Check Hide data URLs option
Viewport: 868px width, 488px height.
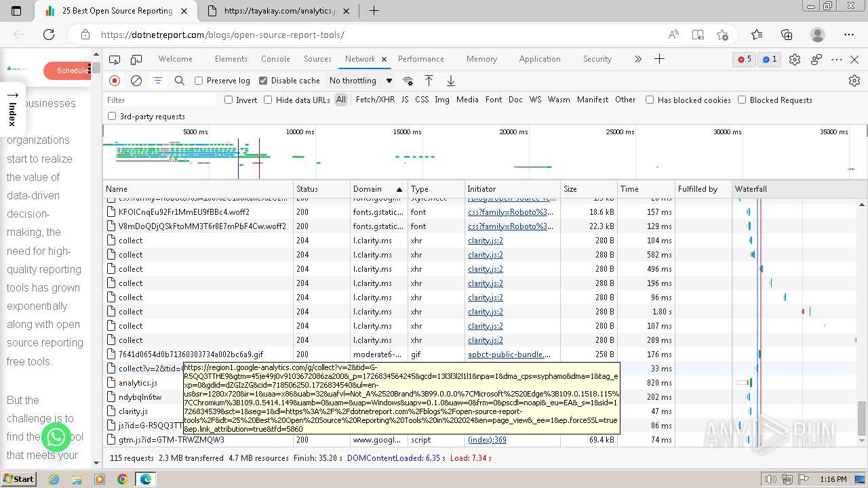tap(268, 100)
